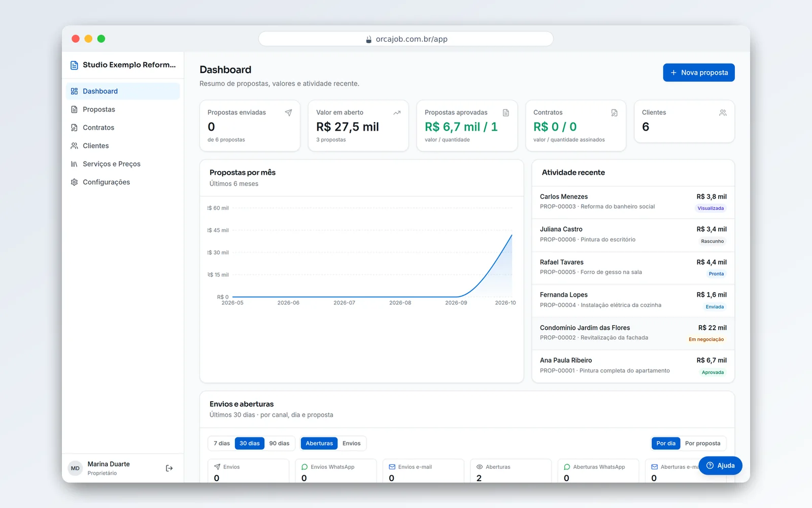This screenshot has width=812, height=508.
Task: Open Condomínio Jardim das Flores proposal row
Action: (x=633, y=333)
